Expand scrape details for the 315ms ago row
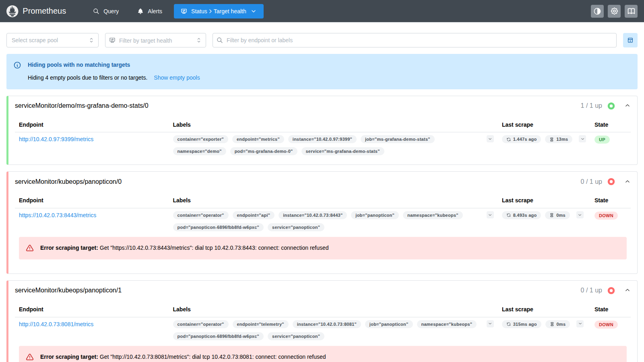This screenshot has width=644, height=362. 580,324
